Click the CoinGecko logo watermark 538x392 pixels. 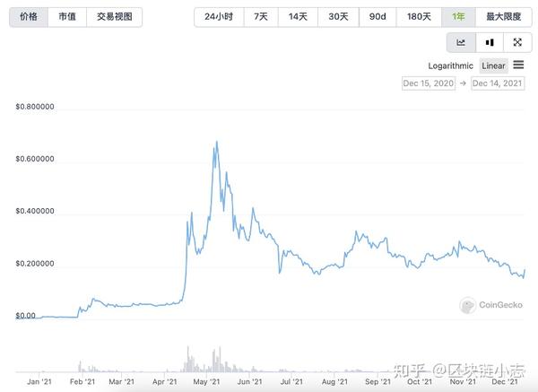point(491,305)
